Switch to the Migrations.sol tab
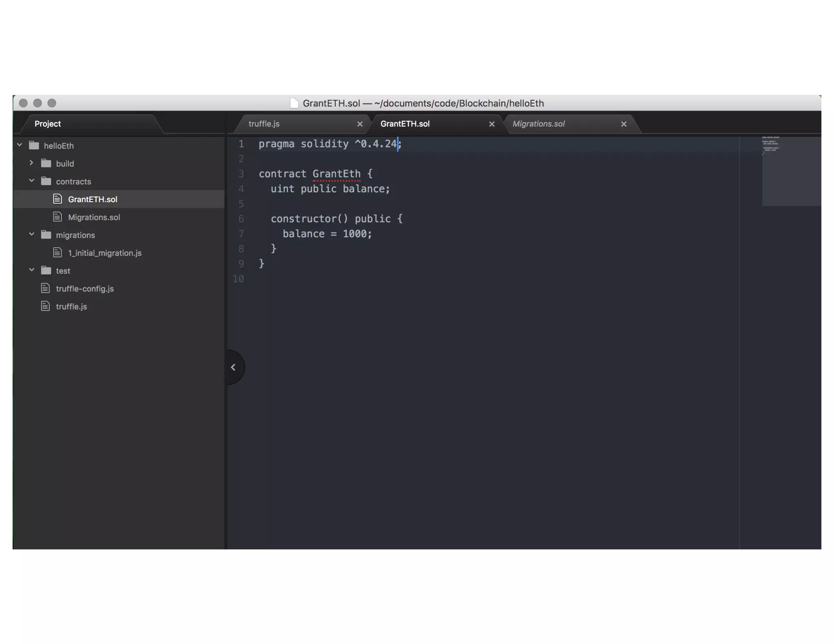This screenshot has height=644, width=834. click(538, 124)
